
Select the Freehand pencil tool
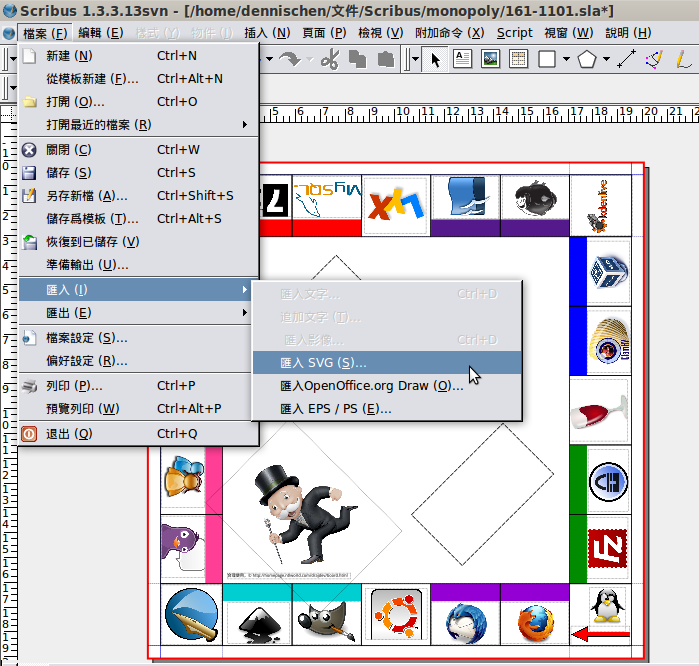coord(683,59)
